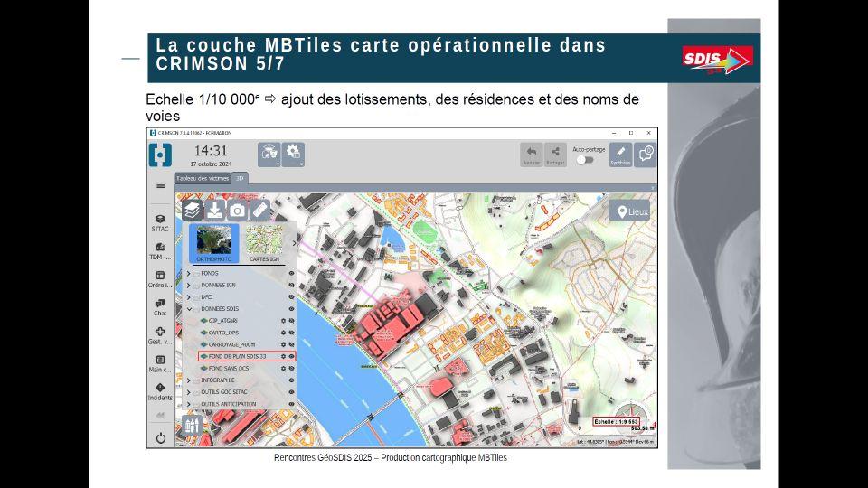Image resolution: width=868 pixels, height=488 pixels.
Task: Toggle visibility of INFOGRAPHIE group
Action: point(292,380)
